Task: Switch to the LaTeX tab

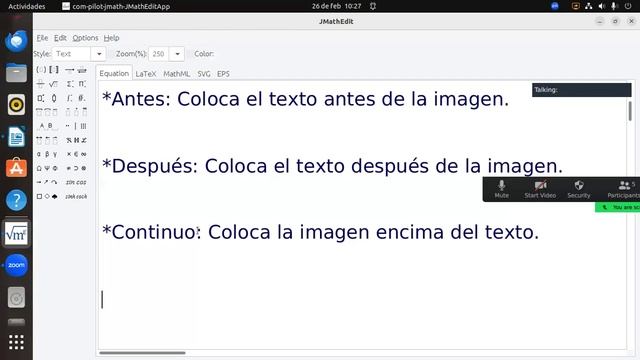Action: coord(146,74)
